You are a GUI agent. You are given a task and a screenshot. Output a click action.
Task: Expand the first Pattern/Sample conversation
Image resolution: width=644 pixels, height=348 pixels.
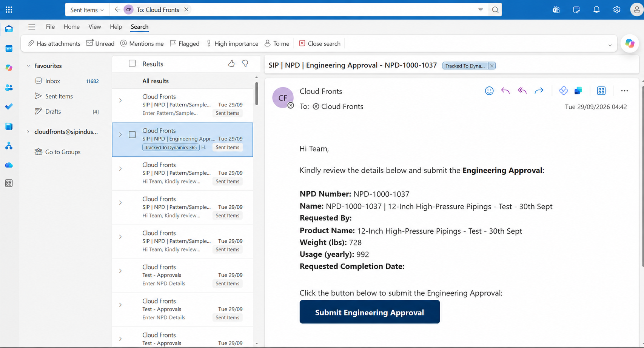(120, 100)
